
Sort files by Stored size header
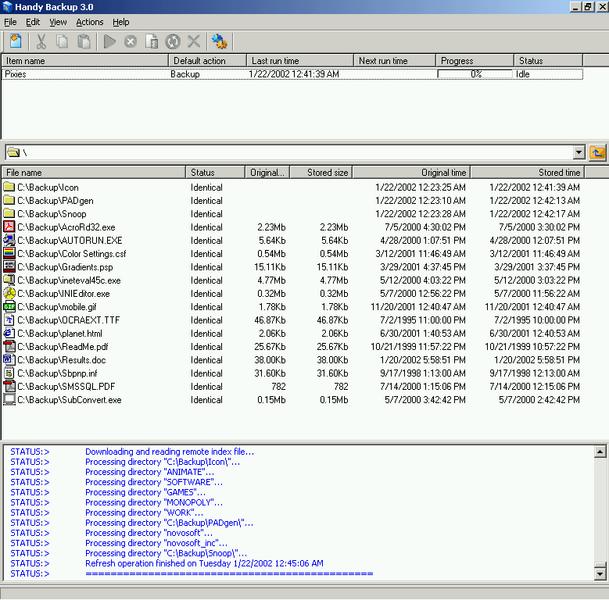pos(321,172)
